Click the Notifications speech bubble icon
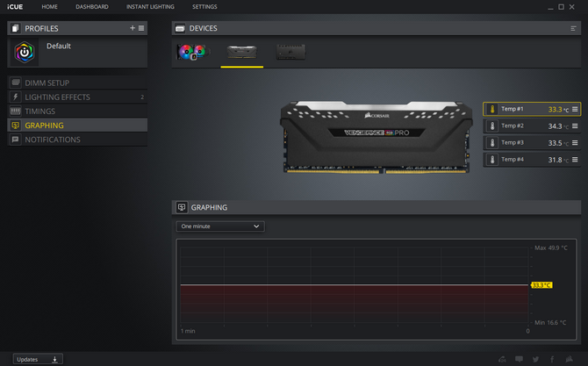The image size is (588, 366). (x=16, y=140)
